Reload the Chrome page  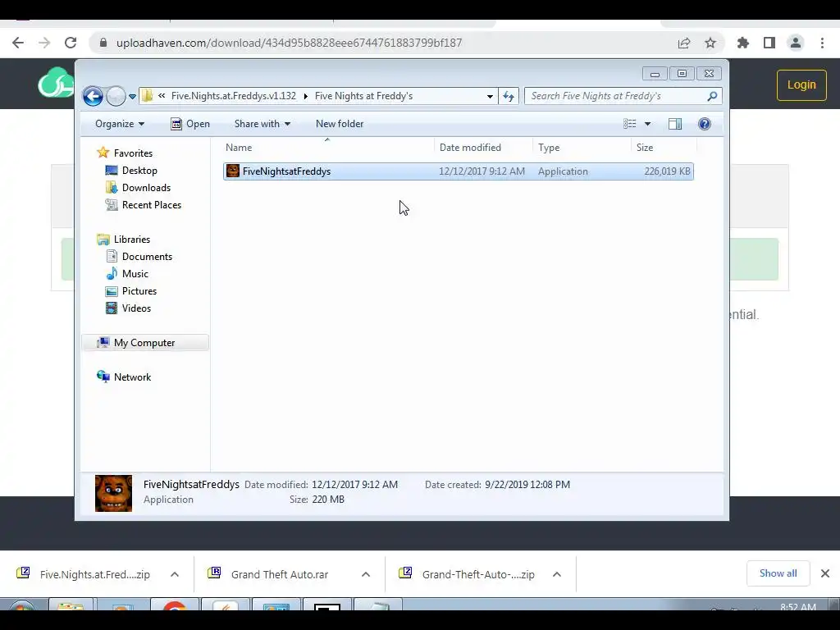tap(71, 43)
